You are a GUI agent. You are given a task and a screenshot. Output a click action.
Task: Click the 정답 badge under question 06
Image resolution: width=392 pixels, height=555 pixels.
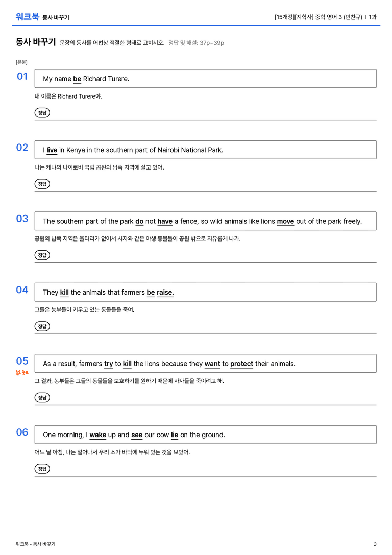(42, 468)
